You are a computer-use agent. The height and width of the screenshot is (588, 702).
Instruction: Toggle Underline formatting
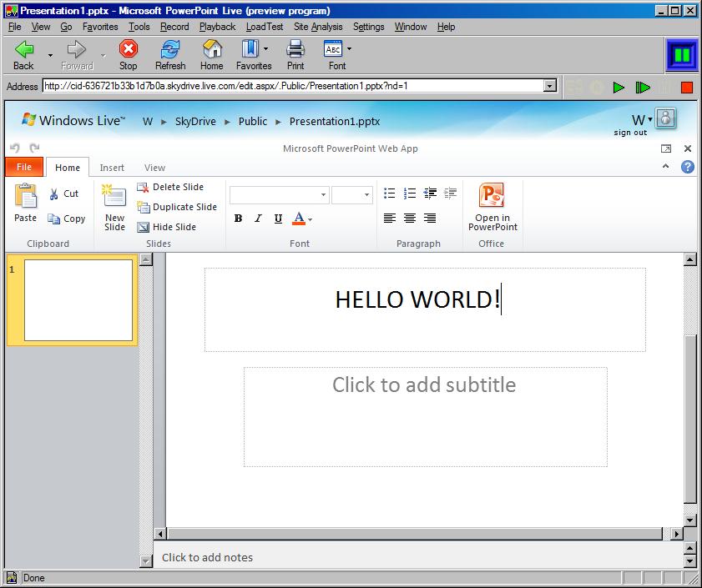coord(278,219)
